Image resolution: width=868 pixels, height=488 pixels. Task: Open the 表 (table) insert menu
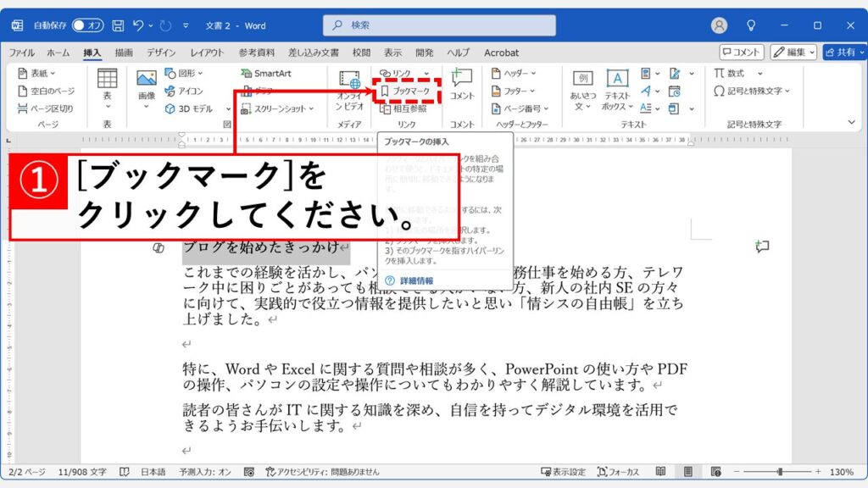tap(108, 89)
